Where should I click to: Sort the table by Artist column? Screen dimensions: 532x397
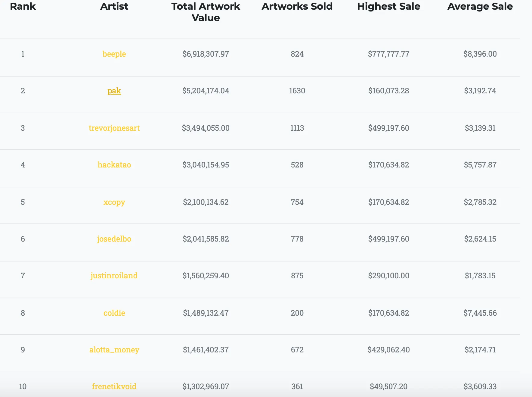click(x=114, y=6)
